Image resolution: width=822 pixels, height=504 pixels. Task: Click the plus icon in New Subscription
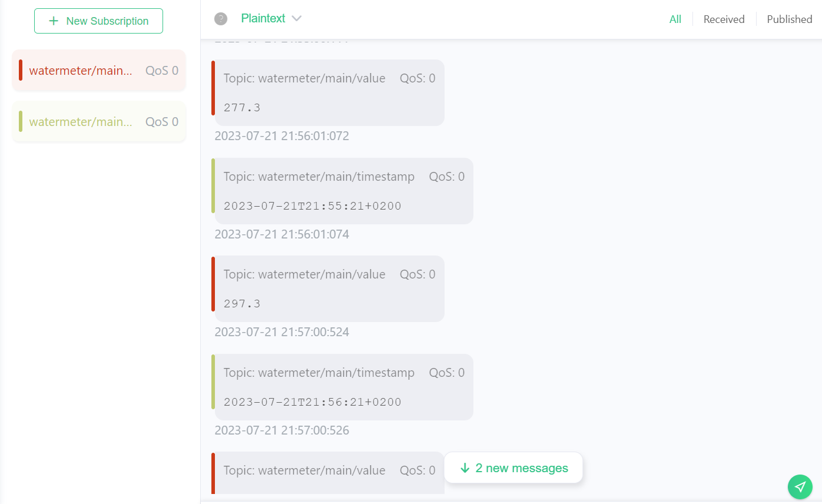click(x=54, y=21)
